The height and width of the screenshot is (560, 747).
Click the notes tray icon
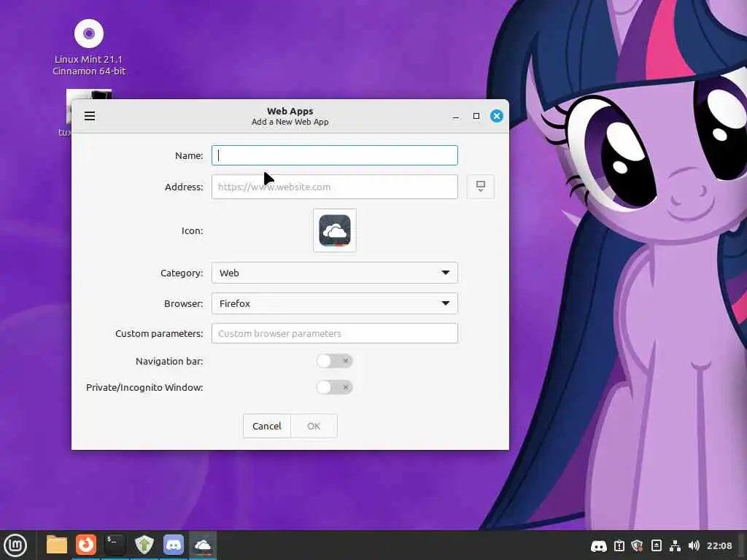657,545
